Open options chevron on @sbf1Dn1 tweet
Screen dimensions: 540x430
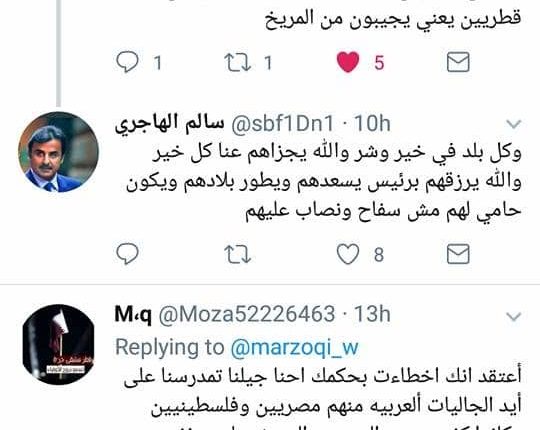tap(514, 124)
